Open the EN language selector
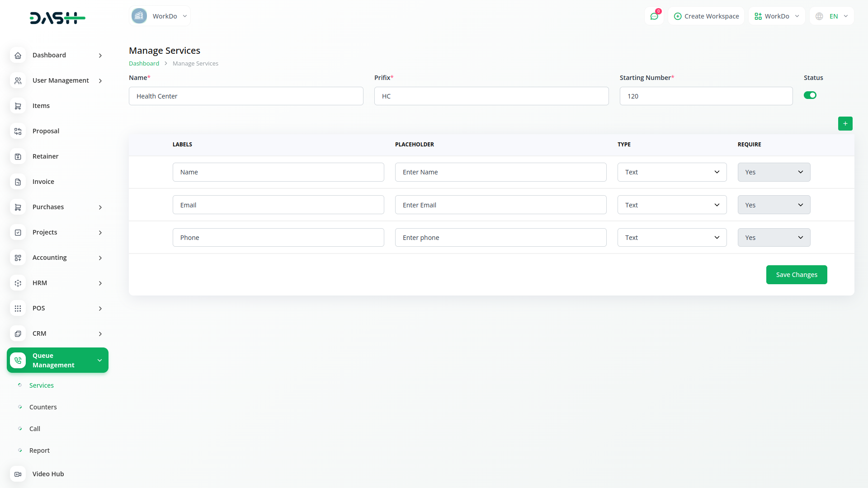 click(832, 16)
